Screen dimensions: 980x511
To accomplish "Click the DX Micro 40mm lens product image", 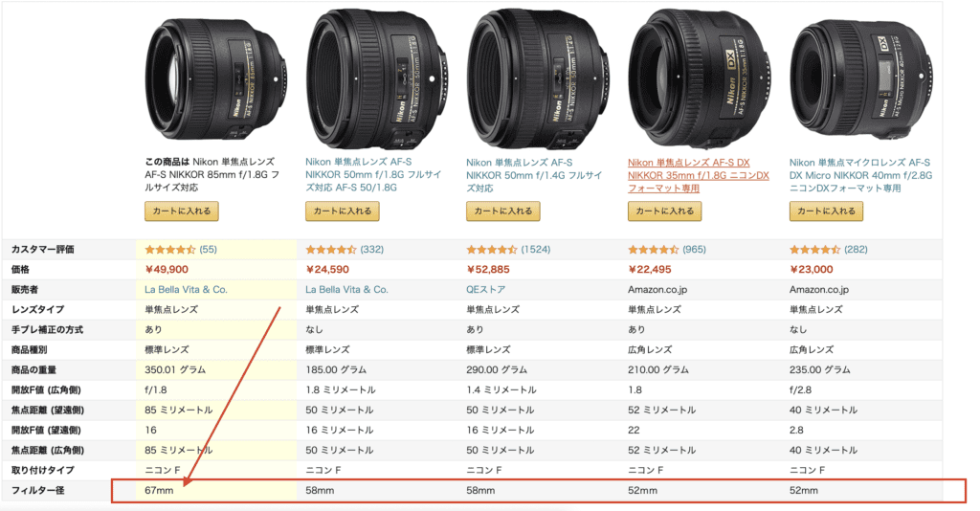I will [861, 78].
